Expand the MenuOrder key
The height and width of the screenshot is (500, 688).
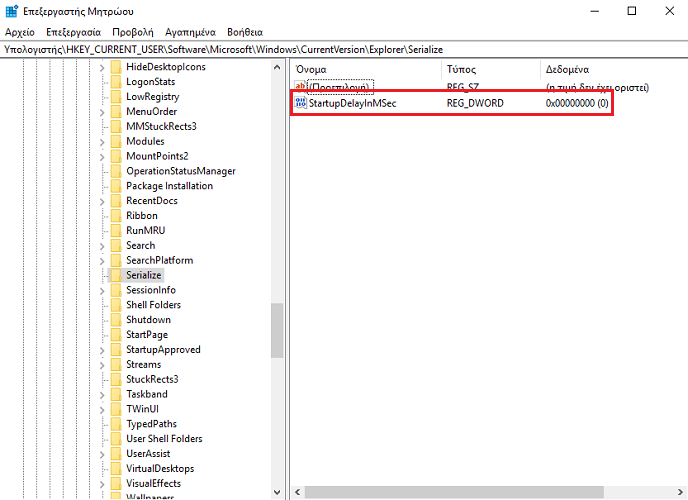click(102, 112)
